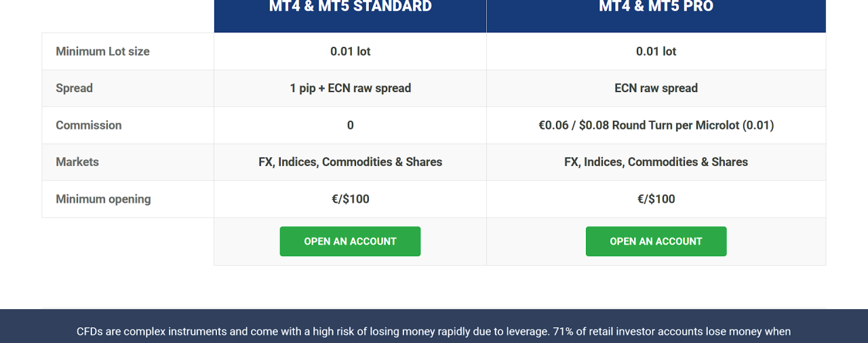Select the MT4 & MT5 PRO column header

(x=656, y=8)
